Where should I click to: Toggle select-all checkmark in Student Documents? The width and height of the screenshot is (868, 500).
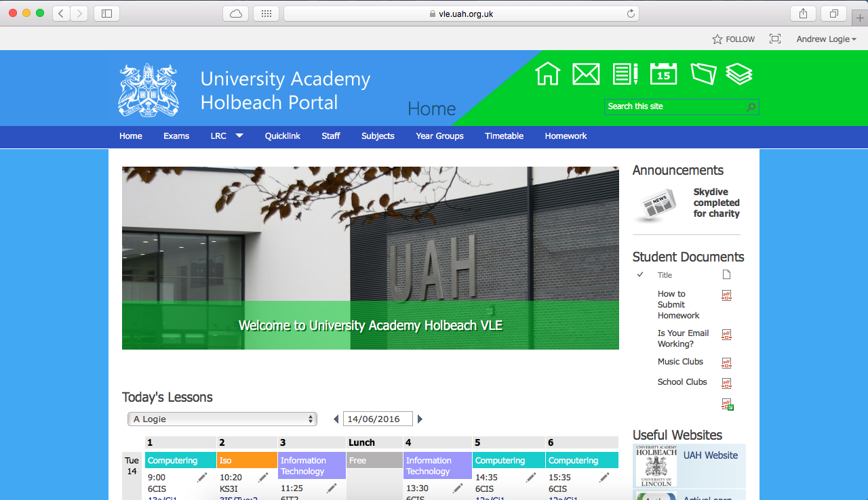pyautogui.click(x=640, y=274)
